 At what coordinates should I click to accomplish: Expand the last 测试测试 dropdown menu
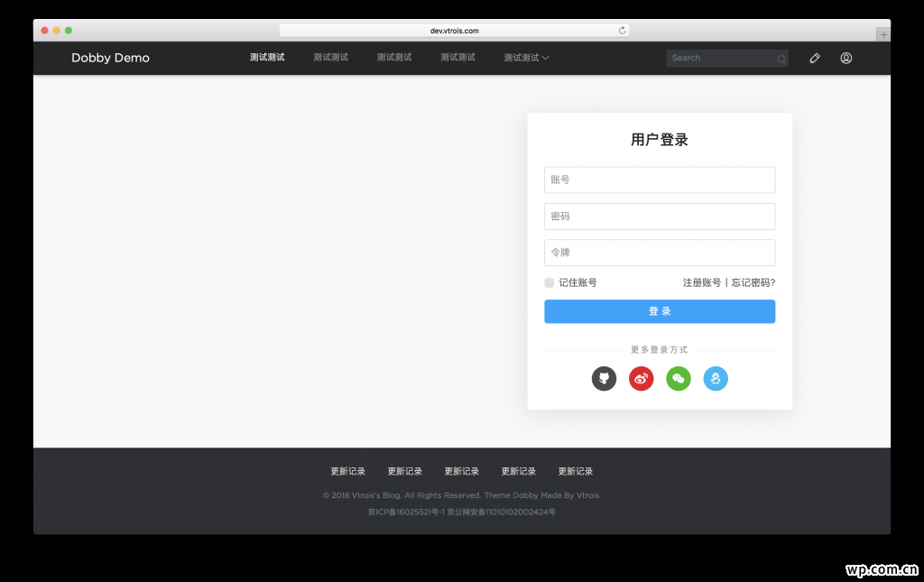tap(526, 58)
